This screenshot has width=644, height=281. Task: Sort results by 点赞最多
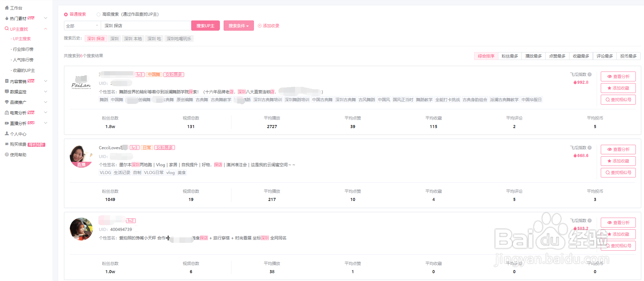pyautogui.click(x=557, y=56)
